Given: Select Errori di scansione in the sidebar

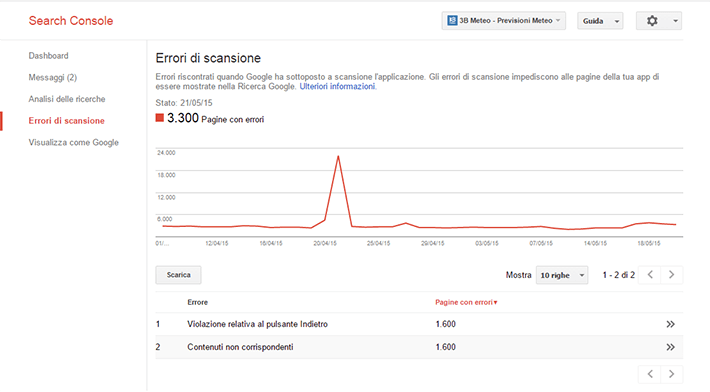Looking at the screenshot, I should pos(67,121).
